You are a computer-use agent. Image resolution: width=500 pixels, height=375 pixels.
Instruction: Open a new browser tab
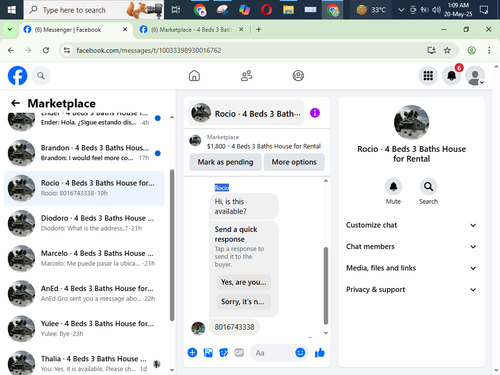click(259, 30)
